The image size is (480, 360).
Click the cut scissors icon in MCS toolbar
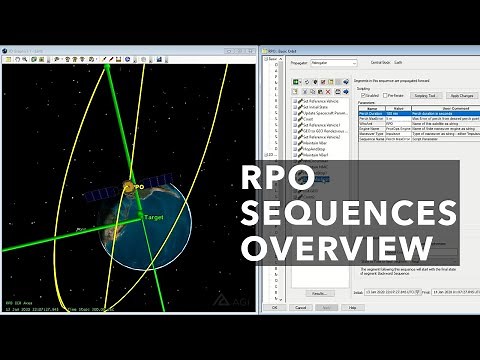point(305,92)
